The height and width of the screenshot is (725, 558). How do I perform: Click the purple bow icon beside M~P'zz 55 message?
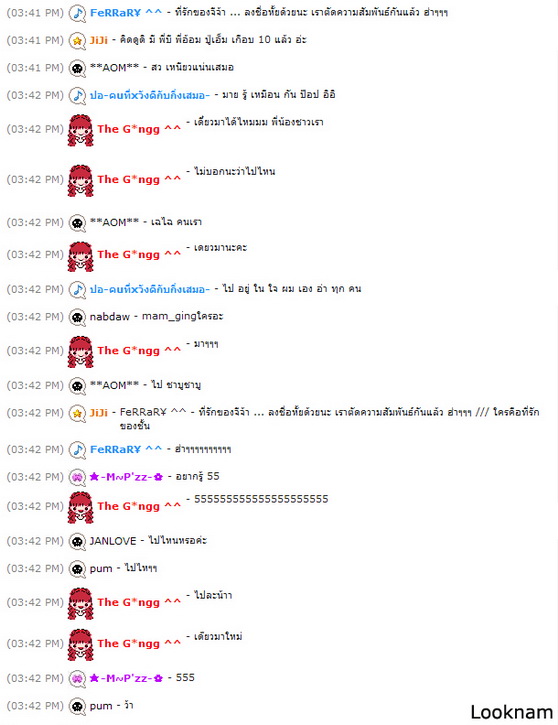coord(77,477)
